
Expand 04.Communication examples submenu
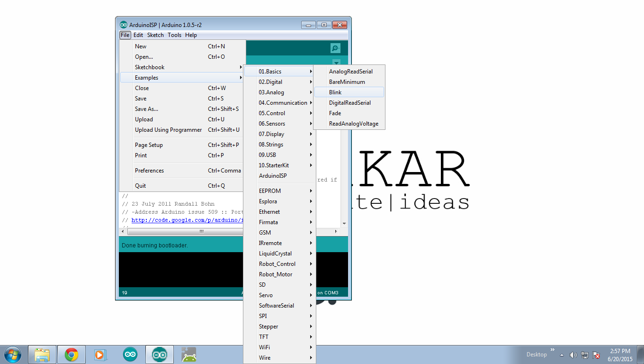tap(279, 103)
